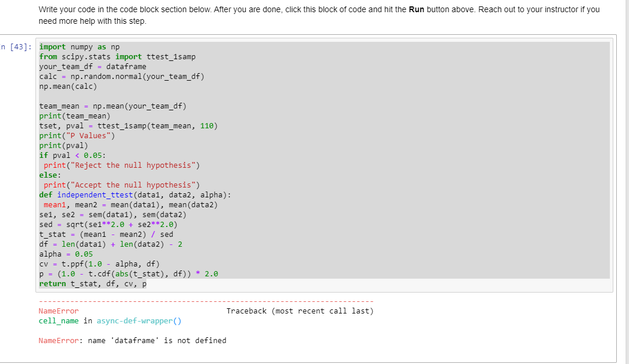Image resolution: width=629 pixels, height=364 pixels.
Task: Click 'cell_name in async-def-wrapper()' traceback line
Action: [110, 320]
